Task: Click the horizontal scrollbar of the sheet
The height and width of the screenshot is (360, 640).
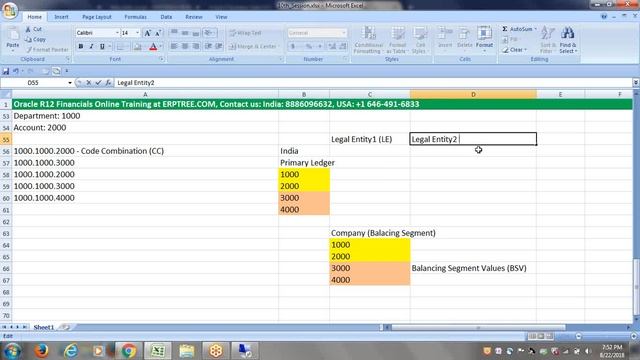Action: pyautogui.click(x=478, y=327)
